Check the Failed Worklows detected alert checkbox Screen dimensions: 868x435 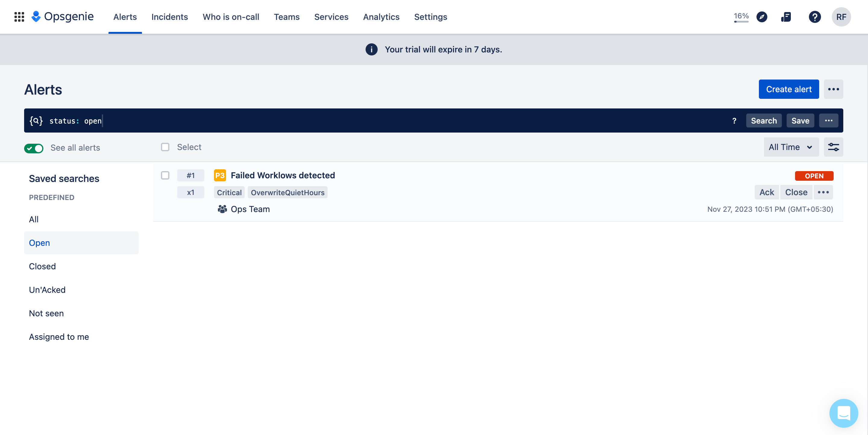point(165,175)
